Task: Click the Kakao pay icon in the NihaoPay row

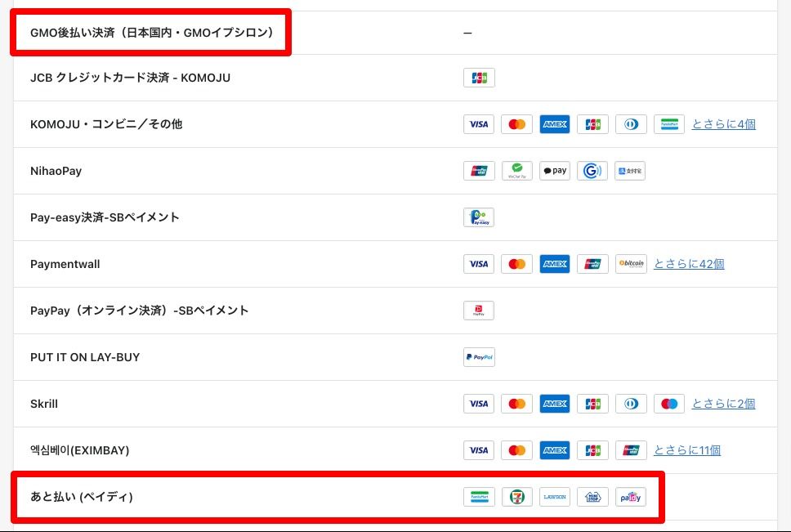Action: tap(554, 171)
